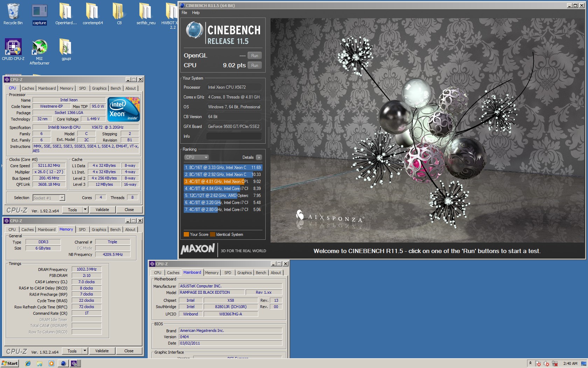588x368 pixels.
Task: Click the muted volume tray icon
Action: pyautogui.click(x=546, y=363)
